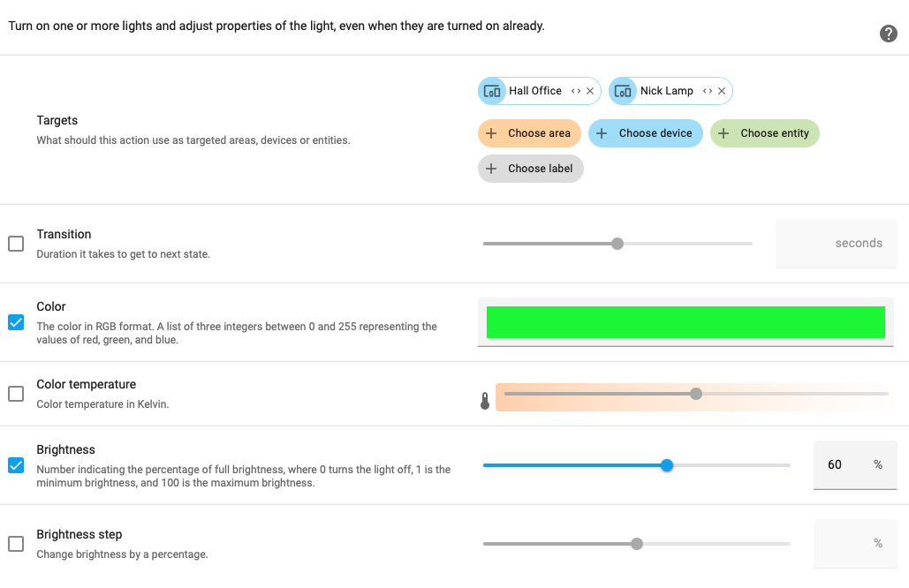Open the green color picker swatch
The height and width of the screenshot is (588, 909).
(x=686, y=322)
